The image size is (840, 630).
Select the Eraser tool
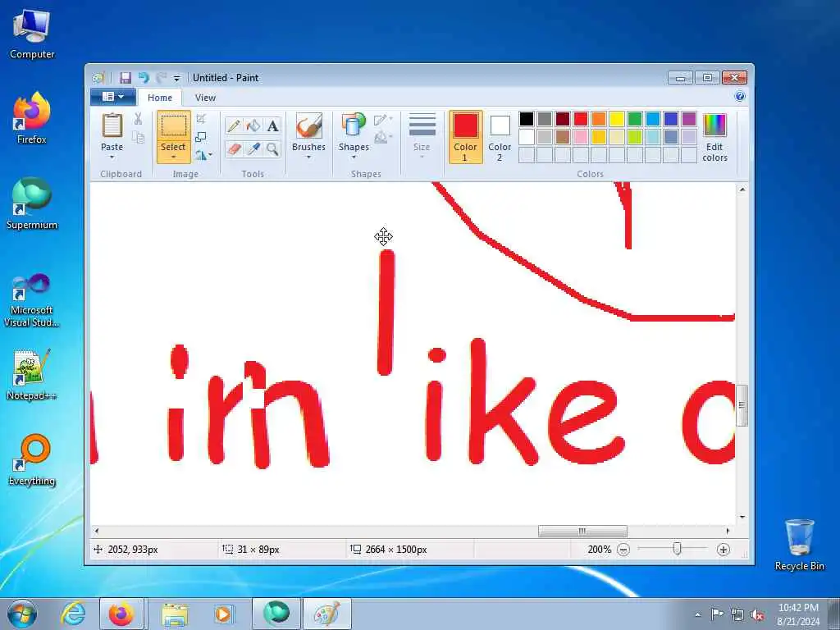tap(234, 148)
